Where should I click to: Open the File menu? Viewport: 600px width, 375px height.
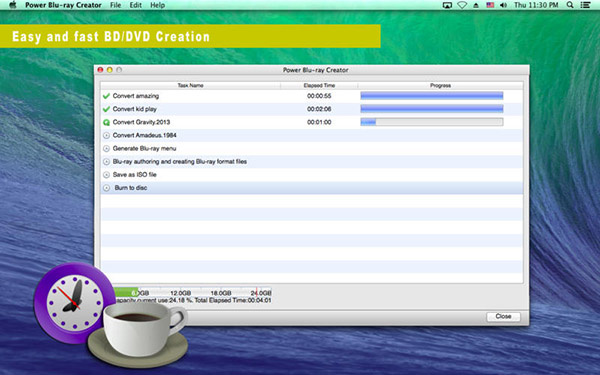(115, 5)
